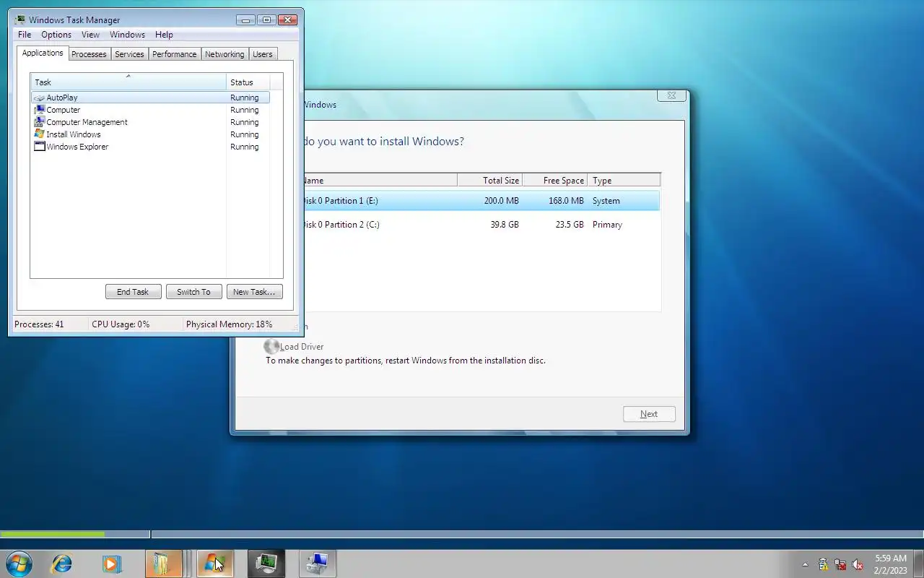The image size is (924, 578).
Task: Switch to the Performance tab
Action: point(174,54)
